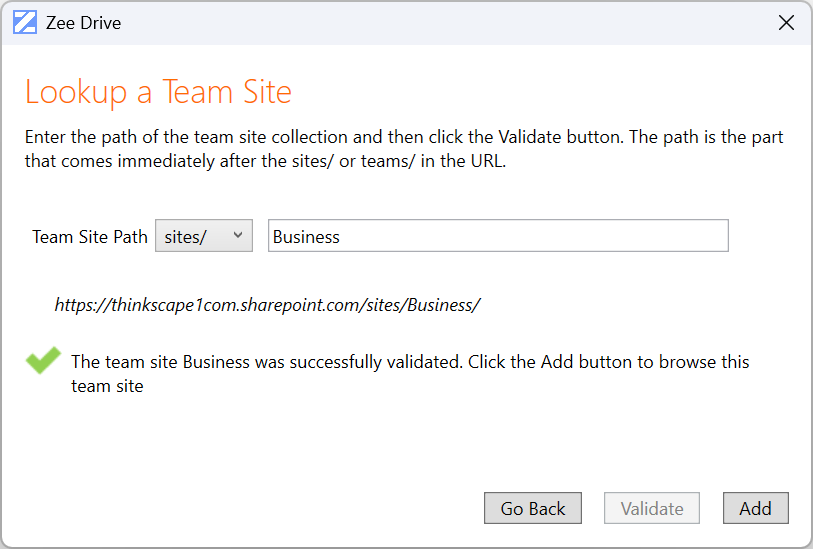Image resolution: width=813 pixels, height=549 pixels.
Task: Click the first line of the instruction paragraph
Action: click(403, 137)
